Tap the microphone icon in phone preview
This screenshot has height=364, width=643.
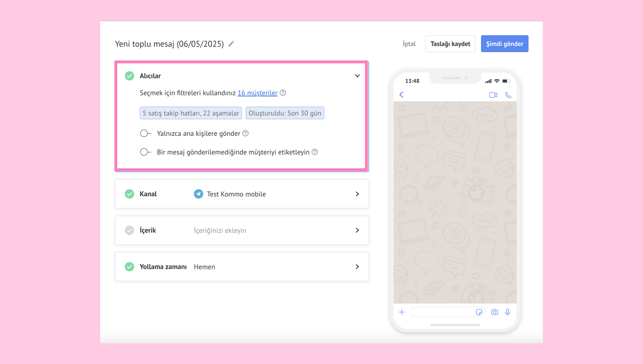coord(508,312)
